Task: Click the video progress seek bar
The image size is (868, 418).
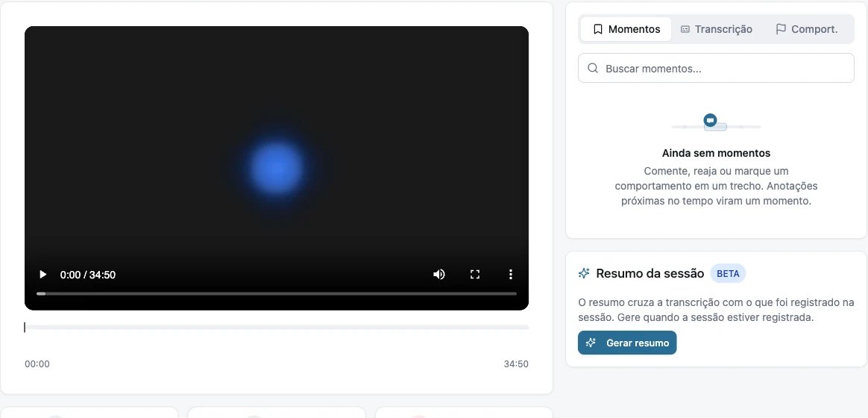Action: 276,293
